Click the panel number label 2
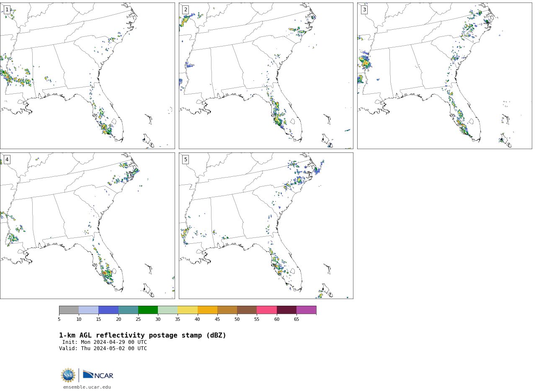This screenshot has width=536, height=392. click(x=186, y=10)
